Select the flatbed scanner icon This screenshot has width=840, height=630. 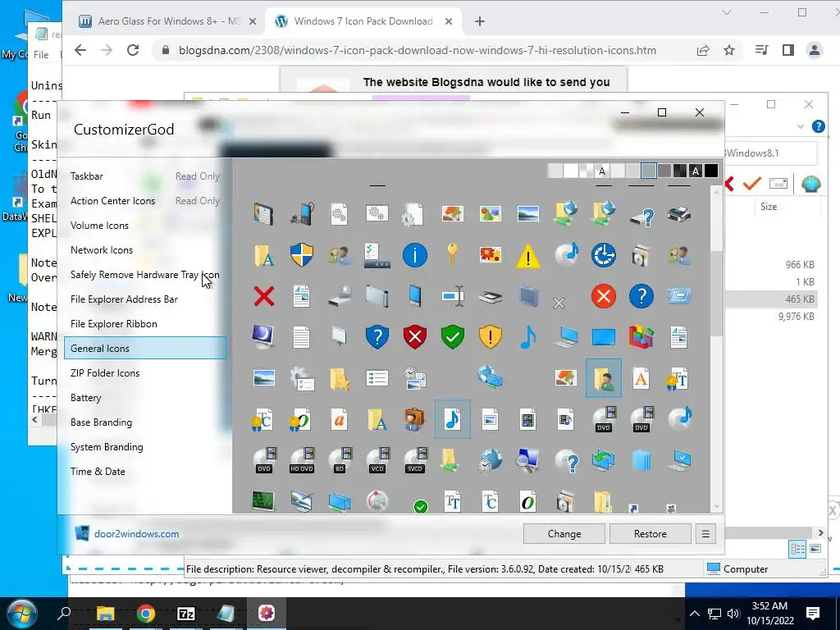point(491,296)
